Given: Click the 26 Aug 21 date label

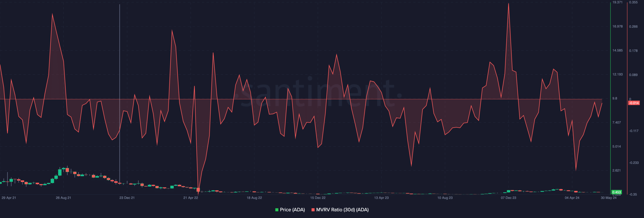Looking at the screenshot, I should 63,198.
